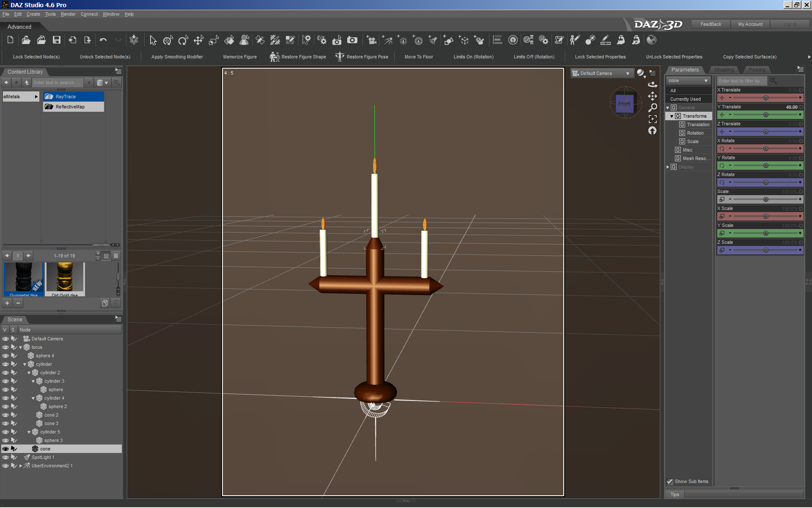Click the New file icon
The image size is (812, 508).
coord(11,40)
